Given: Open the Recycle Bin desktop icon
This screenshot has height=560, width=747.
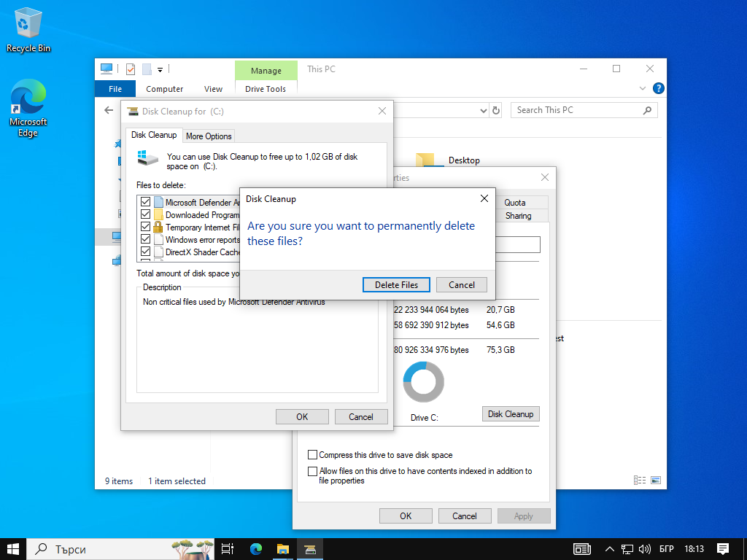Looking at the screenshot, I should [x=28, y=29].
